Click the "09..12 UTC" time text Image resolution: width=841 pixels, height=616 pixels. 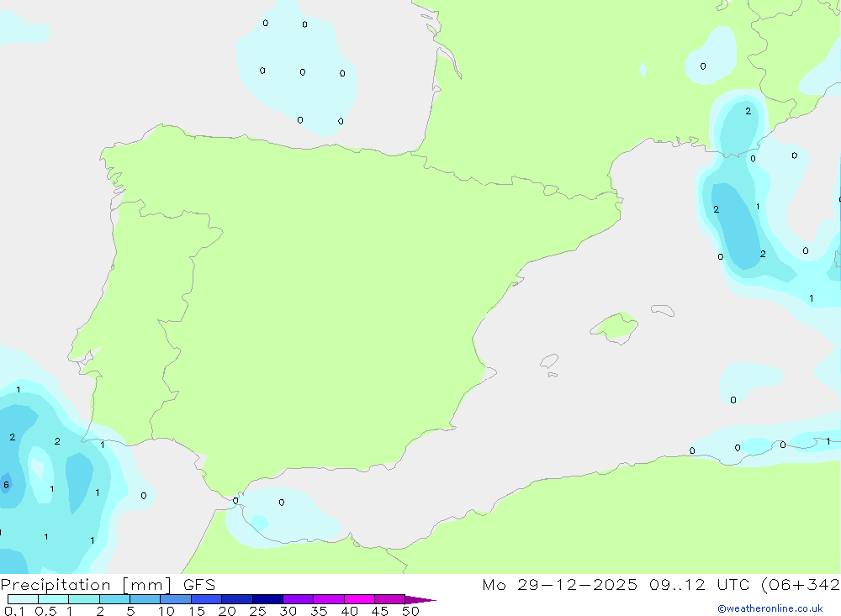[699, 585]
